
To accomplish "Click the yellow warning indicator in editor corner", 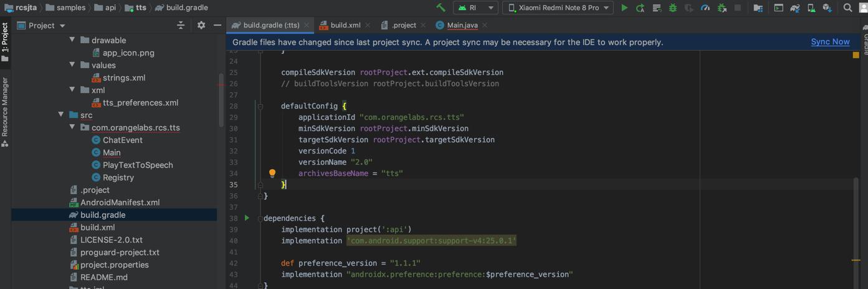I will [x=856, y=55].
